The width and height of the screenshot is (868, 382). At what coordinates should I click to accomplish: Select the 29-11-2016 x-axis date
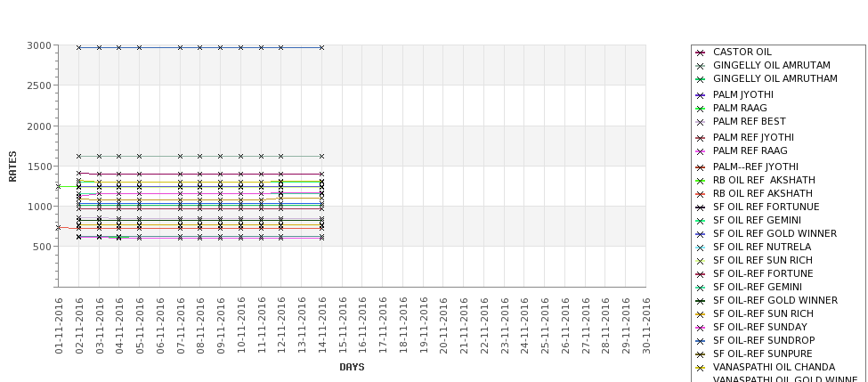pos(626,326)
